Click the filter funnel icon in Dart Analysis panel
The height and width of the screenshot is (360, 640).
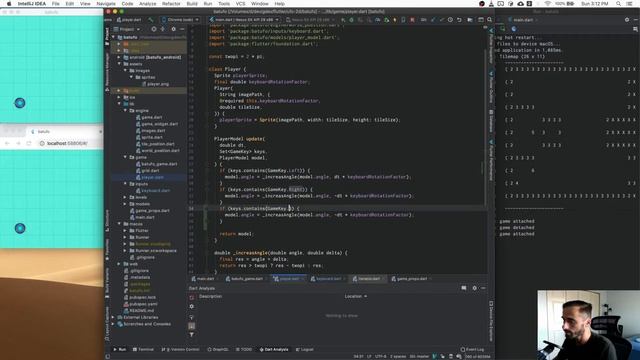(191, 335)
